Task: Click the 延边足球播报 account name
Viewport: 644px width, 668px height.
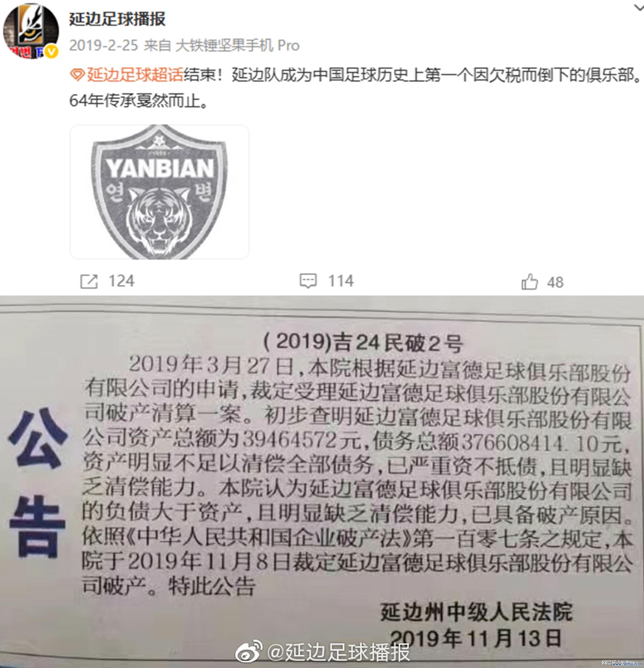Action: pos(117,19)
